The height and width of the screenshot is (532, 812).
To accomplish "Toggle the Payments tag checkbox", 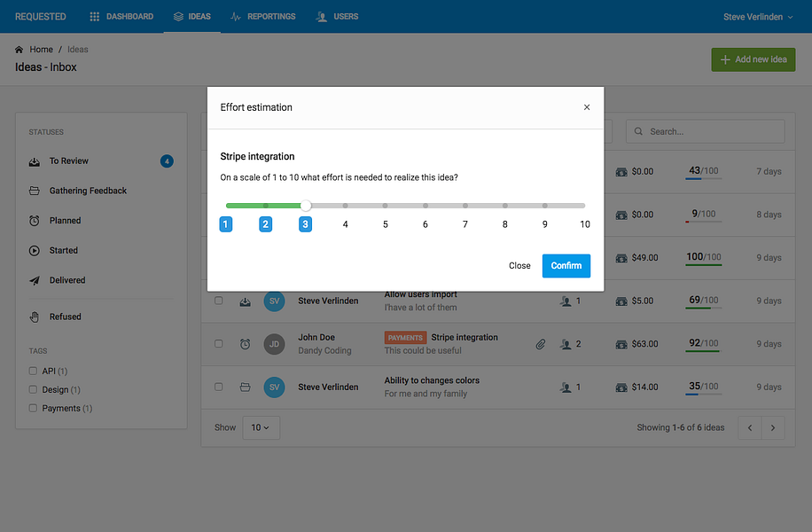I will [x=33, y=408].
